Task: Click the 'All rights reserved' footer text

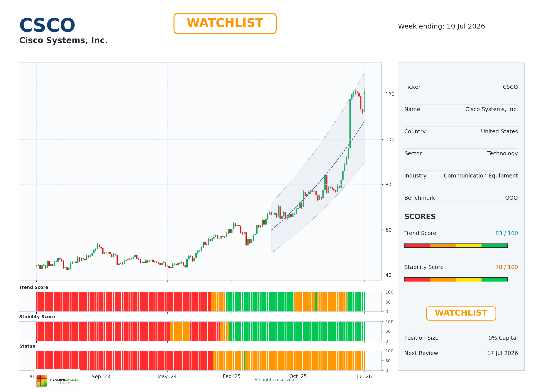Action: point(274,380)
